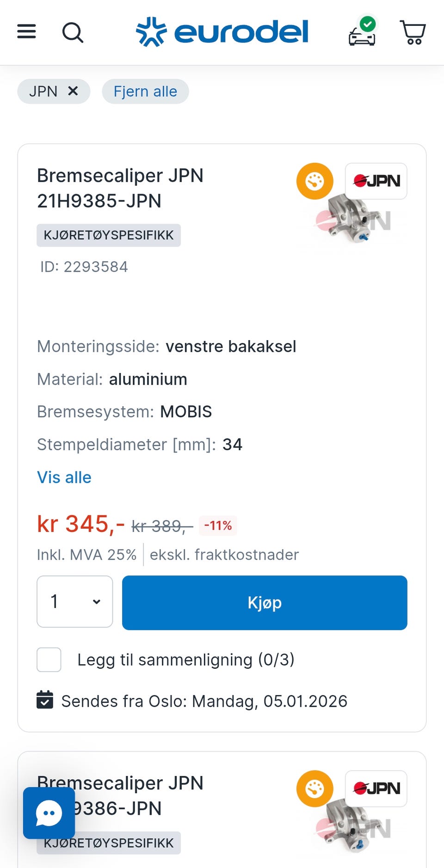Open the hamburger navigation menu

click(x=26, y=32)
